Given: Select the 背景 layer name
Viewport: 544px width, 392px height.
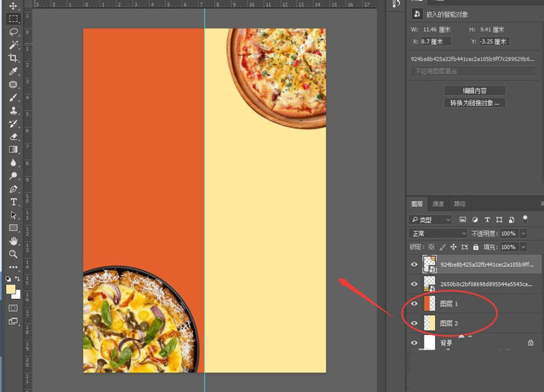Looking at the screenshot, I should click(446, 343).
